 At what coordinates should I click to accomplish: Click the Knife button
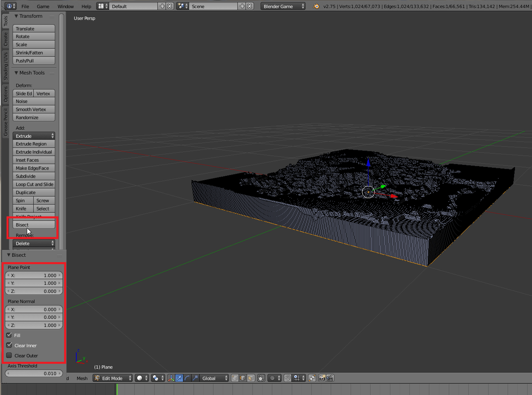point(23,209)
